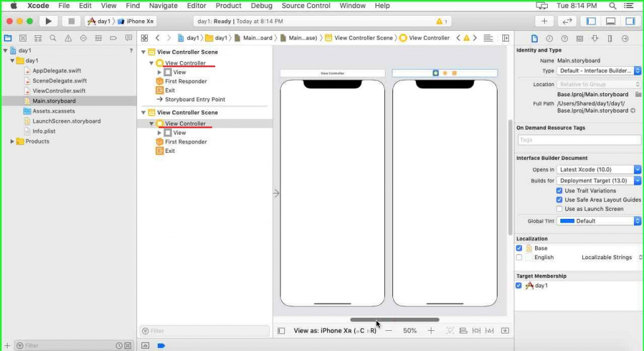The height and width of the screenshot is (351, 644).
Task: Select the Size inspector tab
Action: click(610, 38)
